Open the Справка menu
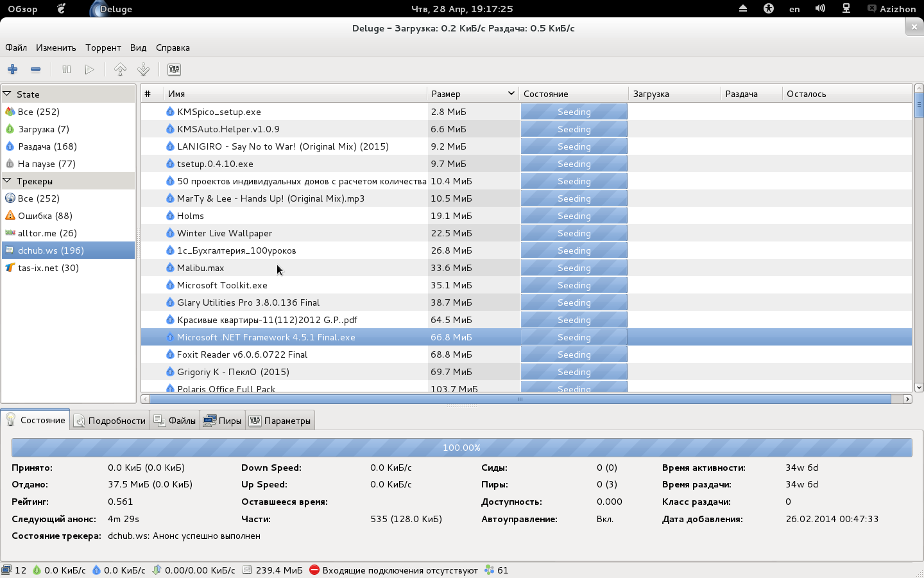The height and width of the screenshot is (578, 924). coord(173,48)
